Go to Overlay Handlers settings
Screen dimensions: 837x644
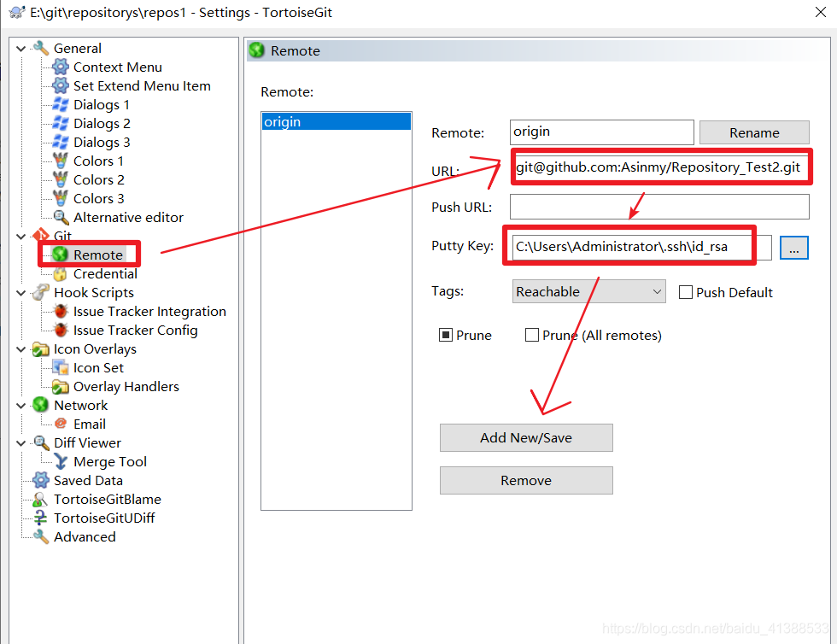126,386
